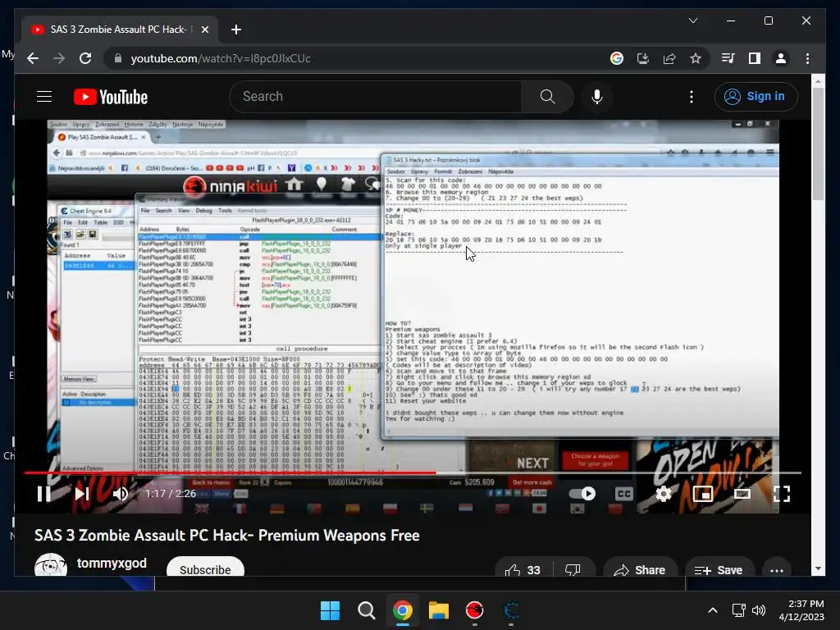Skip to the next video

tap(82, 493)
